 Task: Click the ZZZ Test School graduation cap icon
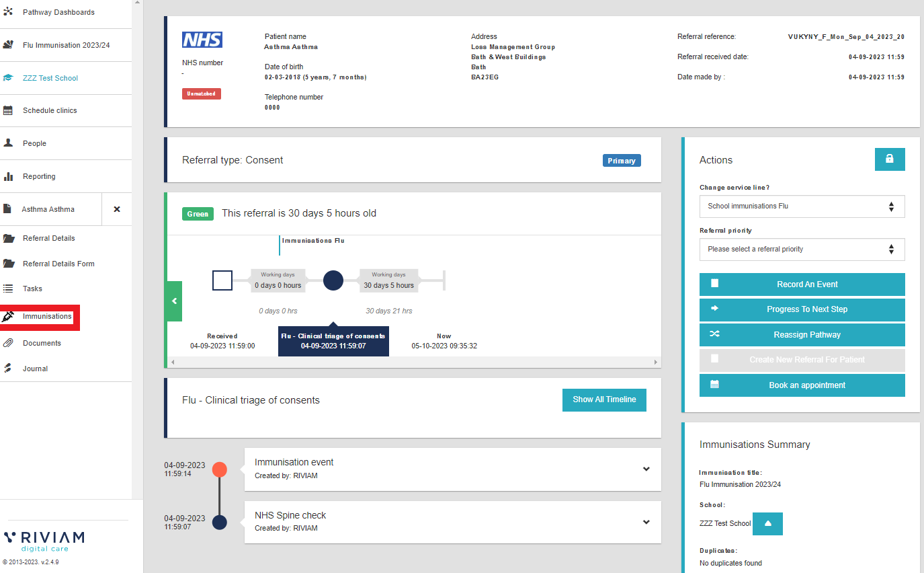coord(8,78)
